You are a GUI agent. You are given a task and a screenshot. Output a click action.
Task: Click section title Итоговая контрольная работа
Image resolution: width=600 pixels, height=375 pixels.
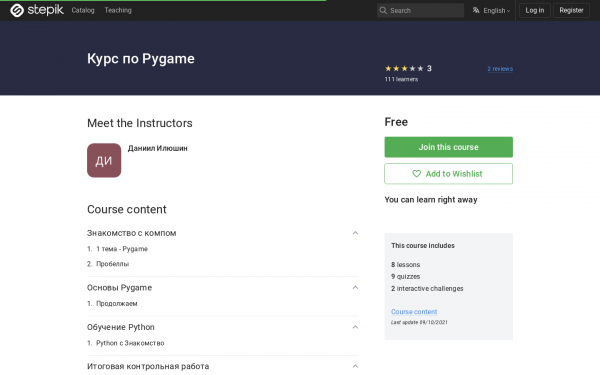pos(148,366)
